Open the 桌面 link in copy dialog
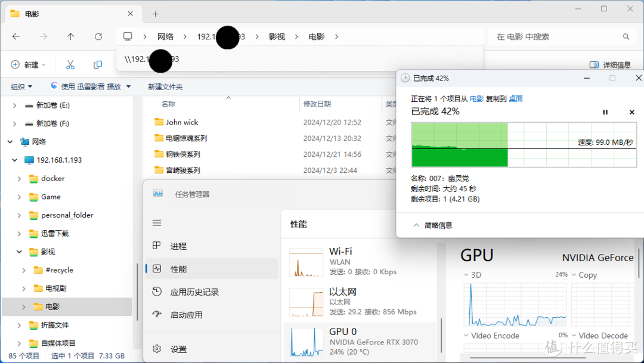The height and width of the screenshot is (363, 644). 515,98
